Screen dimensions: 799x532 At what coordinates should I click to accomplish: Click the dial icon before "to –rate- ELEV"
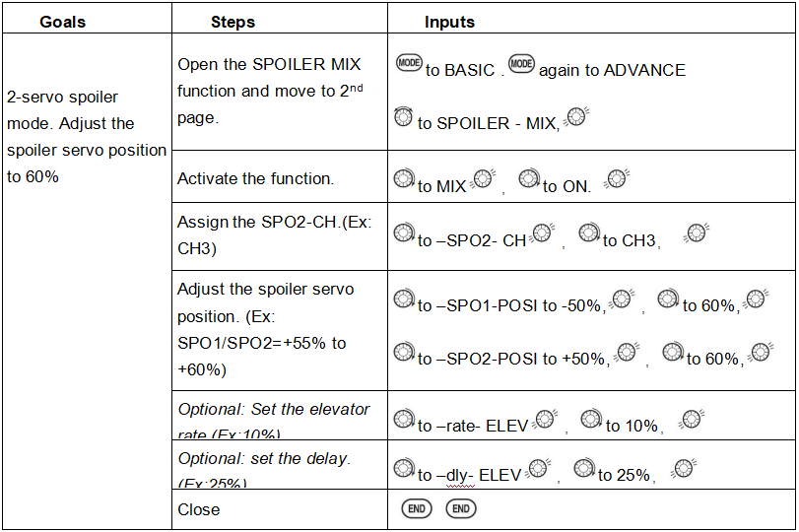click(x=403, y=420)
